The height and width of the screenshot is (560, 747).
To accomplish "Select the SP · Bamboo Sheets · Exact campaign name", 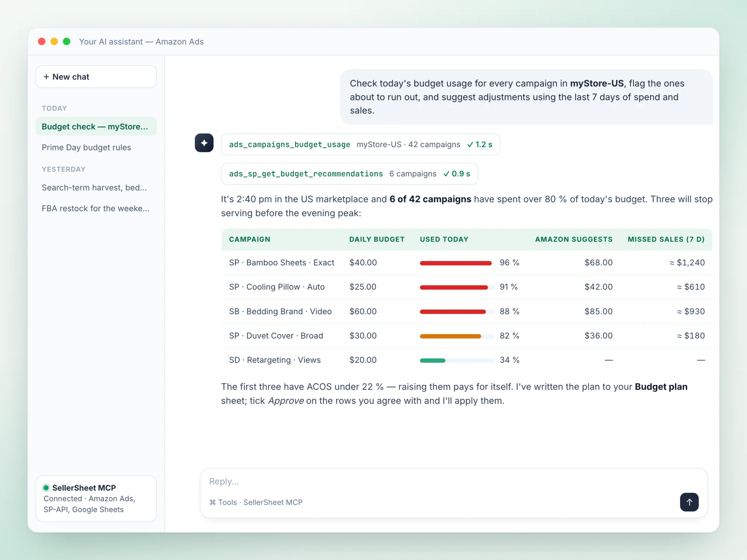I will coord(282,262).
